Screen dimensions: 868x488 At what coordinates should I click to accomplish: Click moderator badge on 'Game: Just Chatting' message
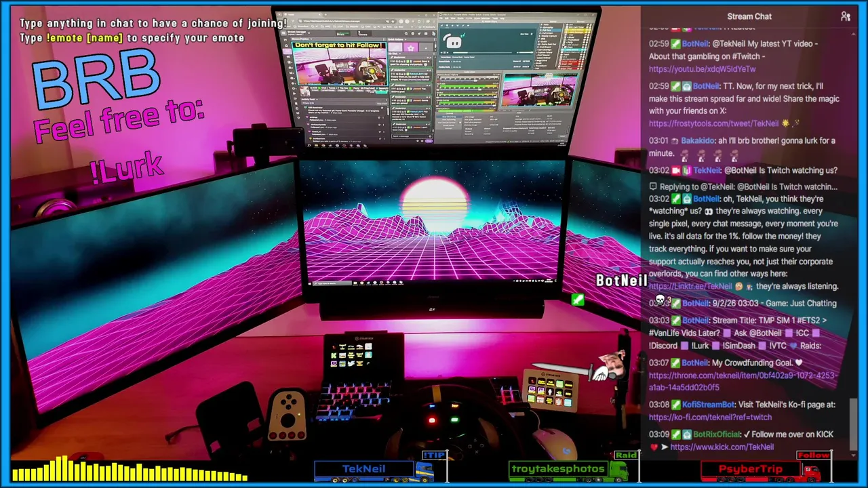coord(676,304)
